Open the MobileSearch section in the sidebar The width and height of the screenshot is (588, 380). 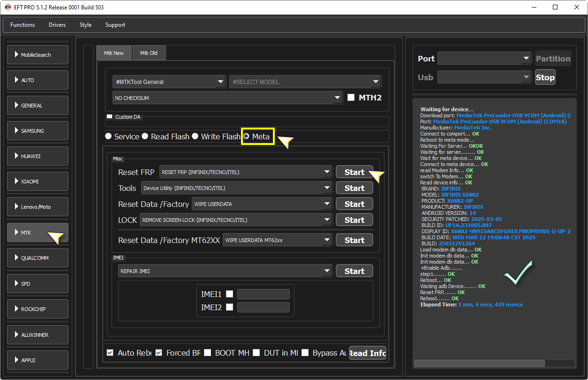pyautogui.click(x=38, y=55)
